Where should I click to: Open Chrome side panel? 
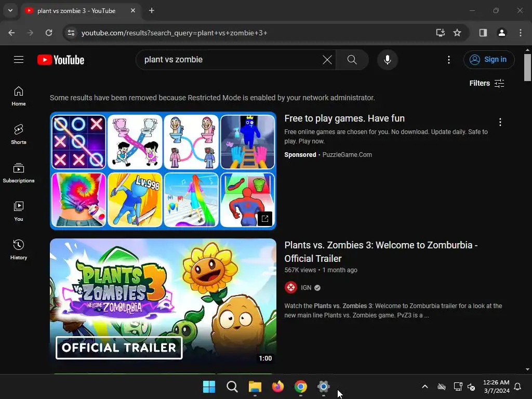(483, 33)
